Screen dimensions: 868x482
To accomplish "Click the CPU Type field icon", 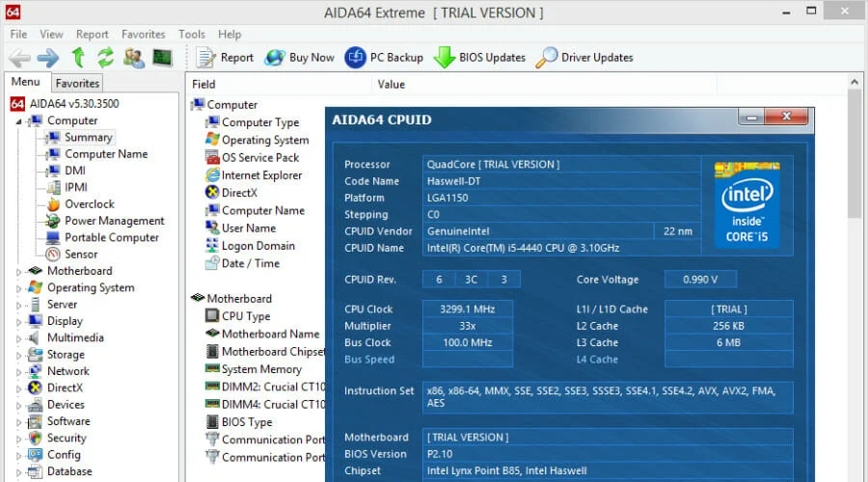I will tap(212, 315).
